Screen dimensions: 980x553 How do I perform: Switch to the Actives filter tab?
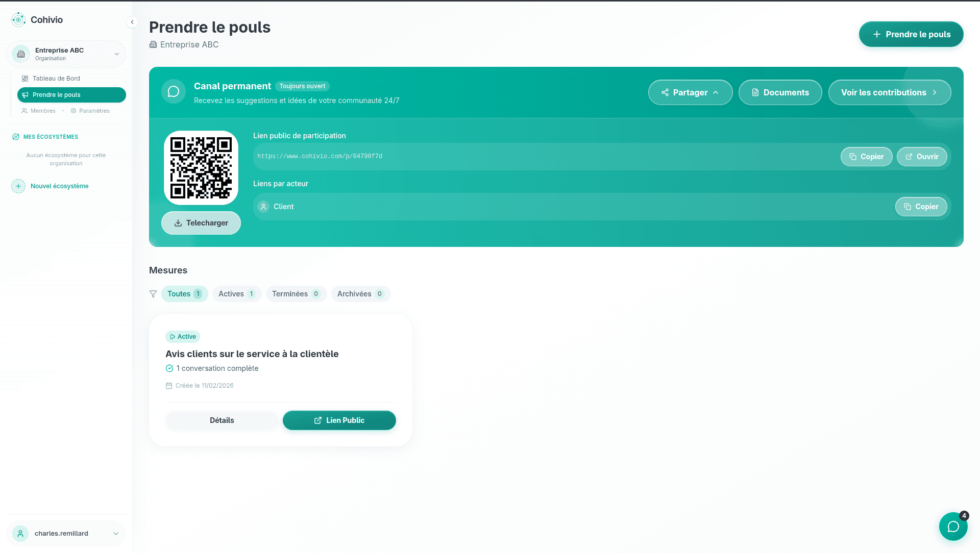pos(236,294)
